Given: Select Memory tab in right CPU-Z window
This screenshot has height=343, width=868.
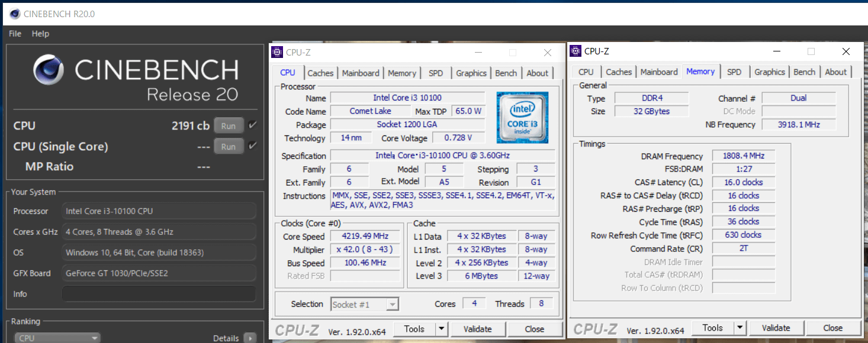Looking at the screenshot, I should 700,71.
